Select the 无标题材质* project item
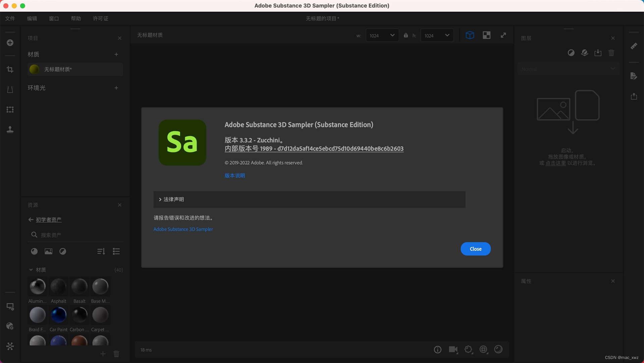Image resolution: width=644 pixels, height=363 pixels. (x=75, y=69)
